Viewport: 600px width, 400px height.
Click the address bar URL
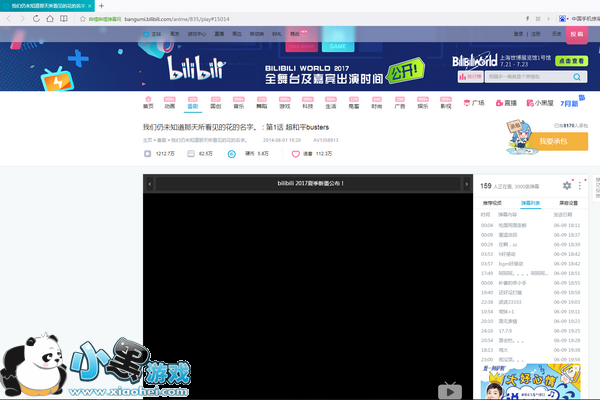pyautogui.click(x=177, y=19)
